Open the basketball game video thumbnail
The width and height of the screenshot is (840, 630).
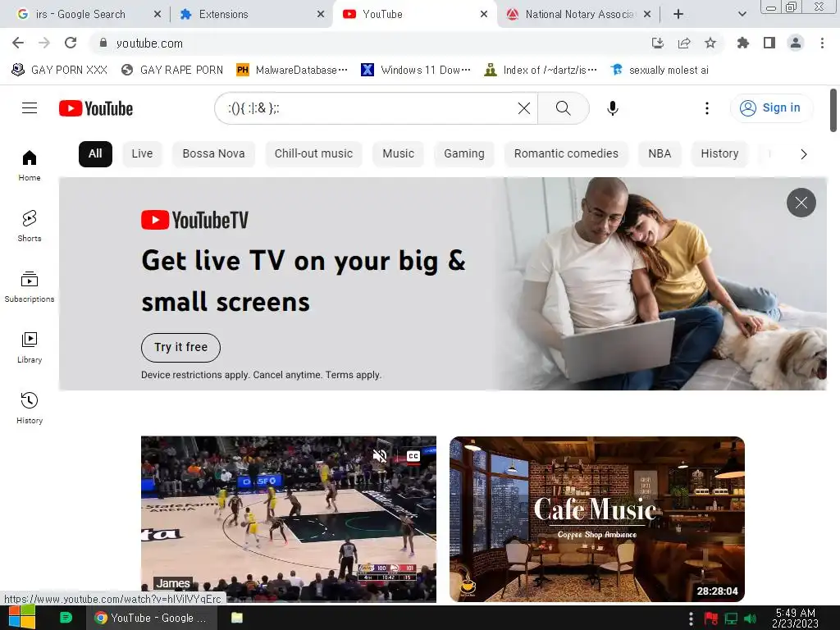point(288,518)
